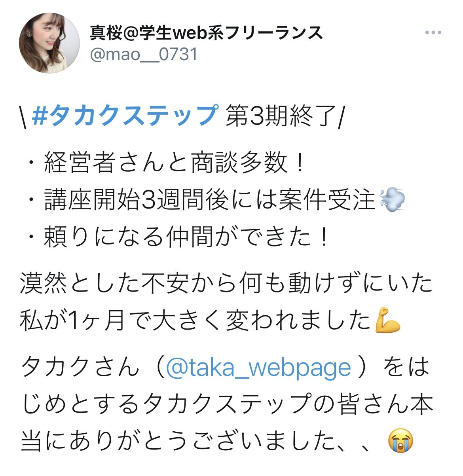Tap the @mao__0731 username handle

click(x=143, y=54)
